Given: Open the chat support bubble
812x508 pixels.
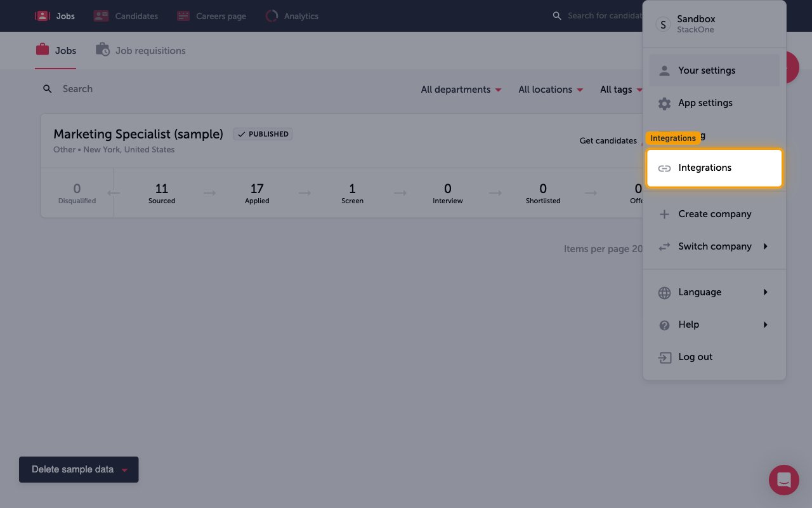Looking at the screenshot, I should (784, 480).
